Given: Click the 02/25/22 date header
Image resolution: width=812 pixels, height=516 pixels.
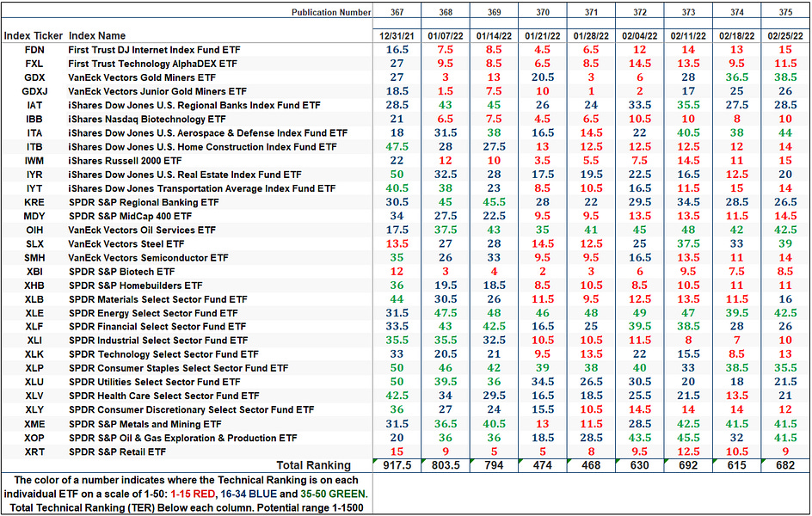Looking at the screenshot, I should [x=785, y=36].
